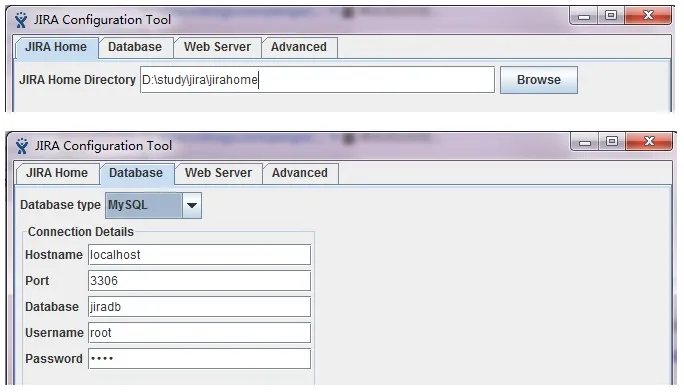684x392 pixels.
Task: Click the Database field with jiradb
Action: 199,307
